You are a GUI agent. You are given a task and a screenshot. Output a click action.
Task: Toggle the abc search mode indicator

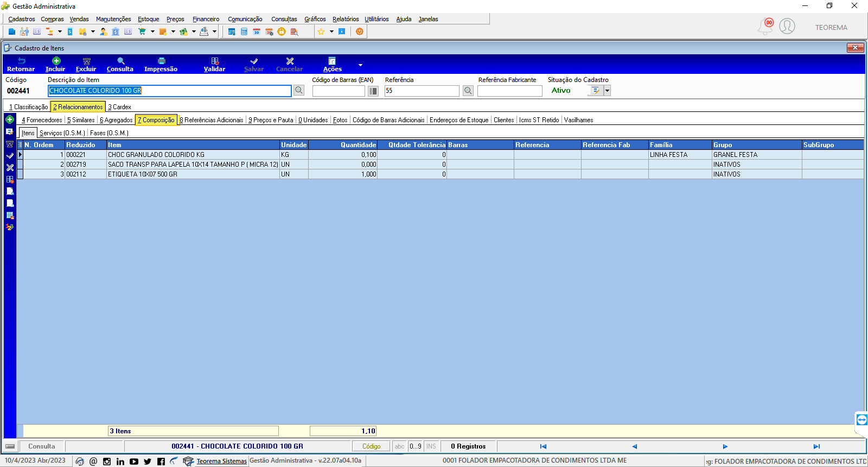tap(399, 446)
